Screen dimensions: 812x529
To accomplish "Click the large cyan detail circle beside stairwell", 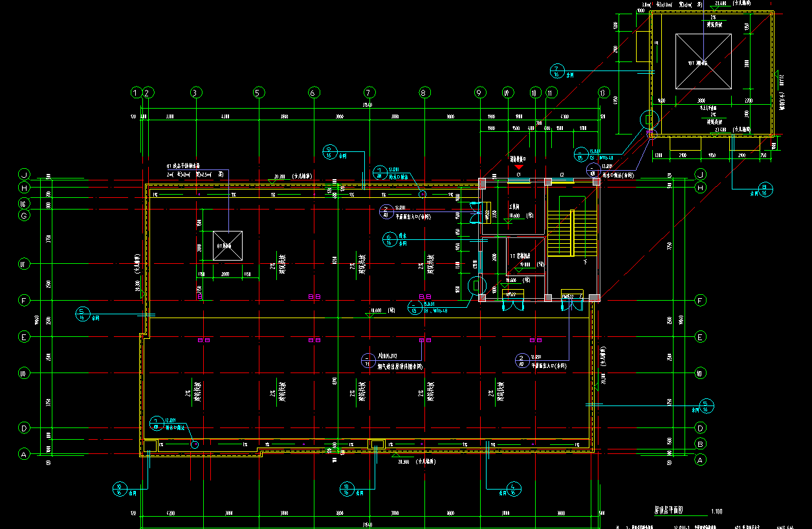I will click(478, 284).
